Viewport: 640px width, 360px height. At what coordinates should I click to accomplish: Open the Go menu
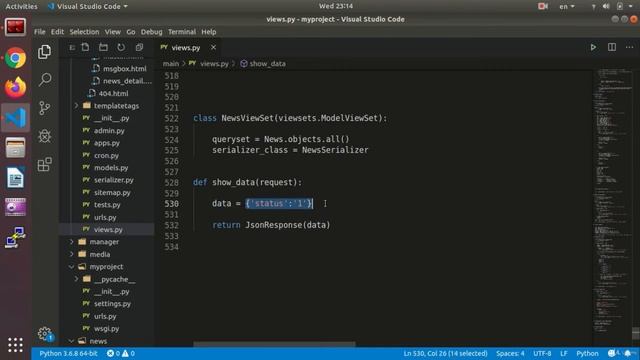coord(131,32)
